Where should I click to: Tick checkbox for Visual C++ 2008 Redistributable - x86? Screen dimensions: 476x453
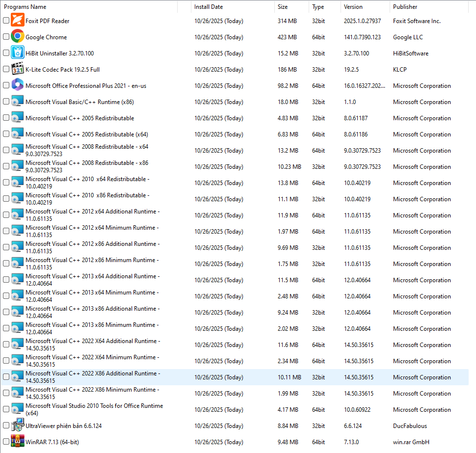(6, 166)
